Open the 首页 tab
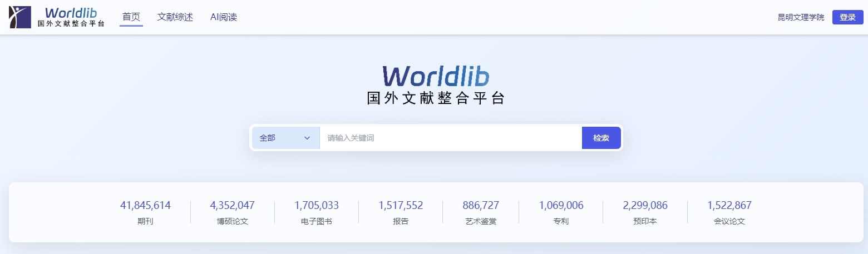This screenshot has height=254, width=868. (131, 17)
